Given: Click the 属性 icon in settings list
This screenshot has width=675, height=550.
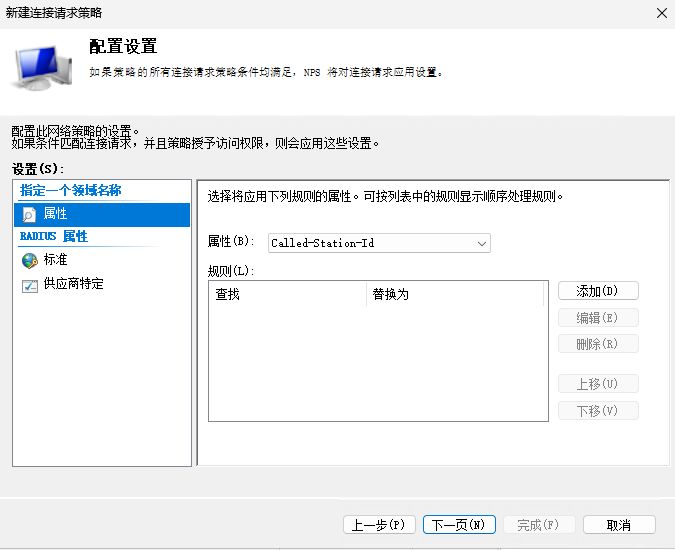Looking at the screenshot, I should click(x=29, y=214).
